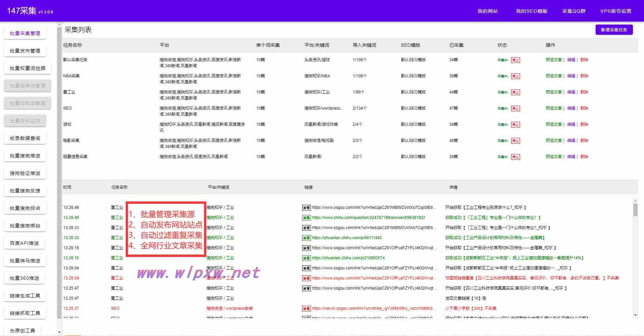
Task: Open 批量采集管理 in the sidebar
Action: click(x=25, y=33)
